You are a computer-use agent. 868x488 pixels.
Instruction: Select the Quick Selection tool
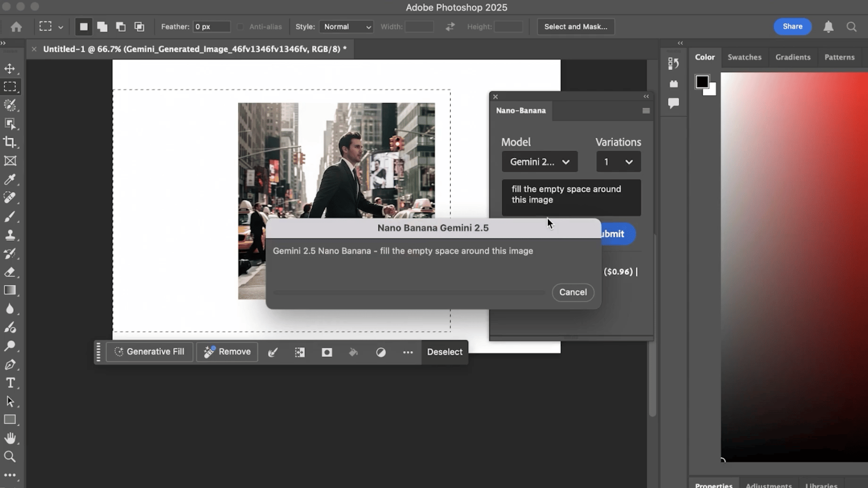tap(10, 105)
